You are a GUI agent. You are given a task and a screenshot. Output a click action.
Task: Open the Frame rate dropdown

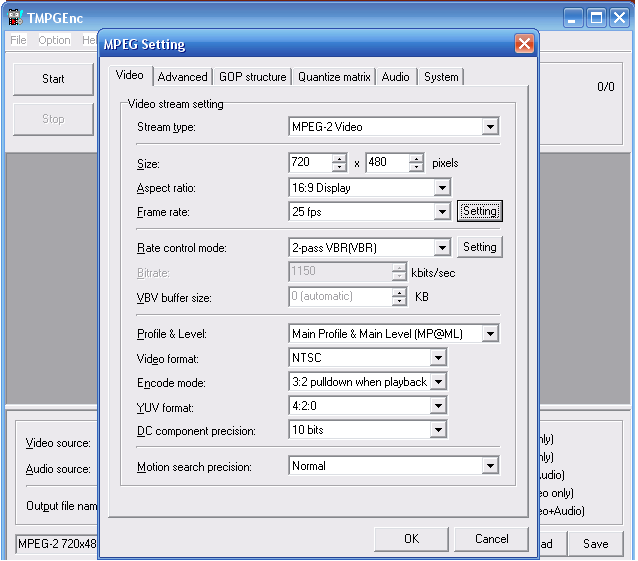442,212
